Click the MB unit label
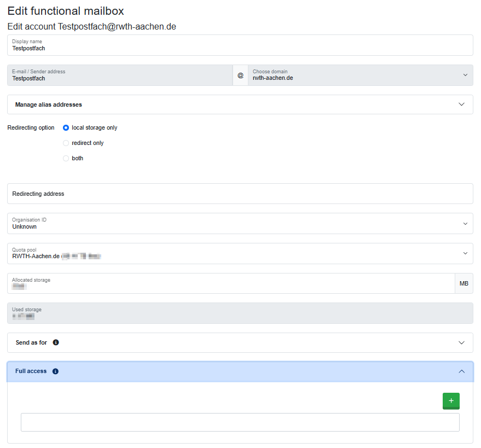 [x=463, y=283]
